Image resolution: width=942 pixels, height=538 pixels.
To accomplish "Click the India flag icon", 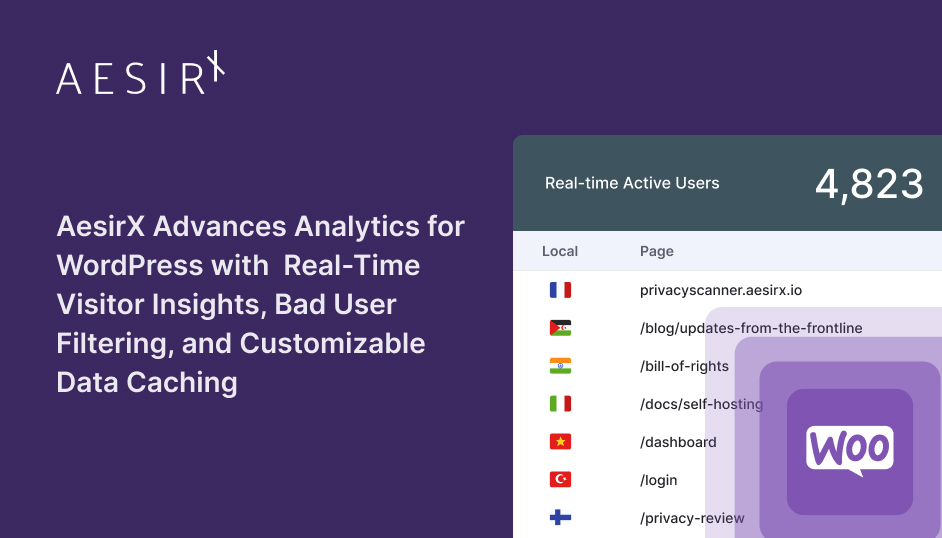I will pos(560,366).
